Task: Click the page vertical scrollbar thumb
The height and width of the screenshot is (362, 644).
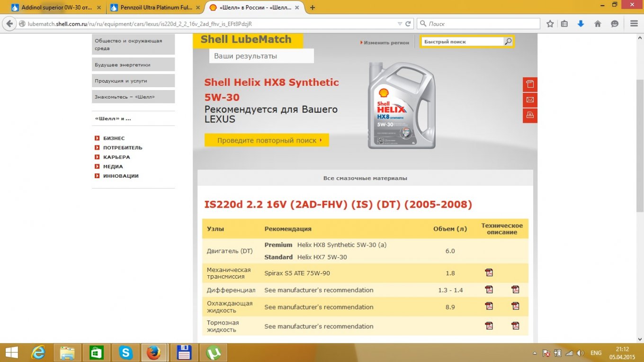Action: click(640, 145)
